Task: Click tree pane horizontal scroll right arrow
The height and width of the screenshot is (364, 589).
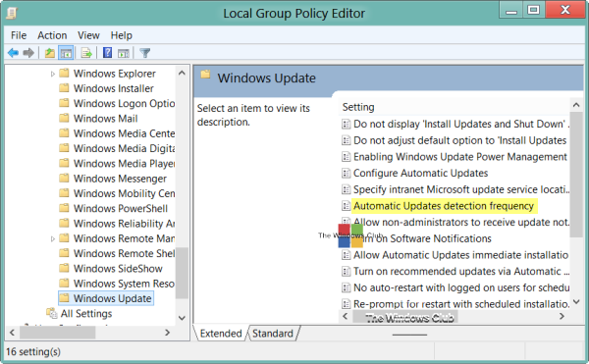Action: (x=168, y=333)
